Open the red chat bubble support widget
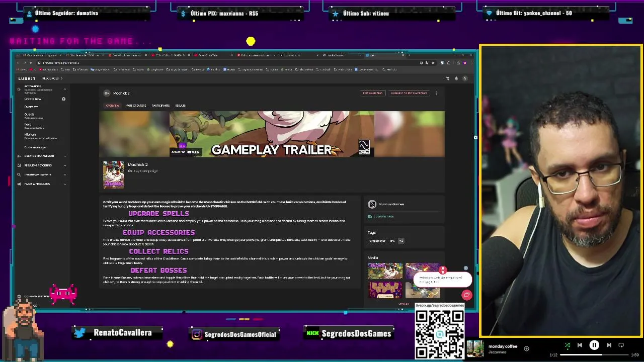This screenshot has width=644, height=362. click(x=467, y=295)
